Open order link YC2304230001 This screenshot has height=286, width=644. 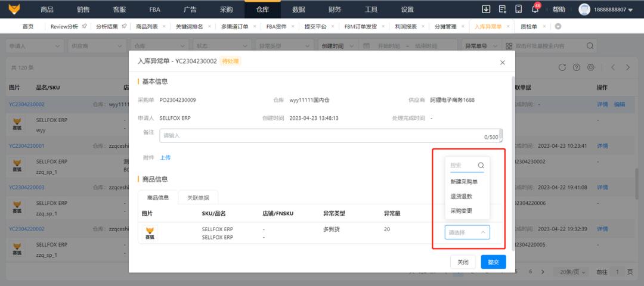27,145
